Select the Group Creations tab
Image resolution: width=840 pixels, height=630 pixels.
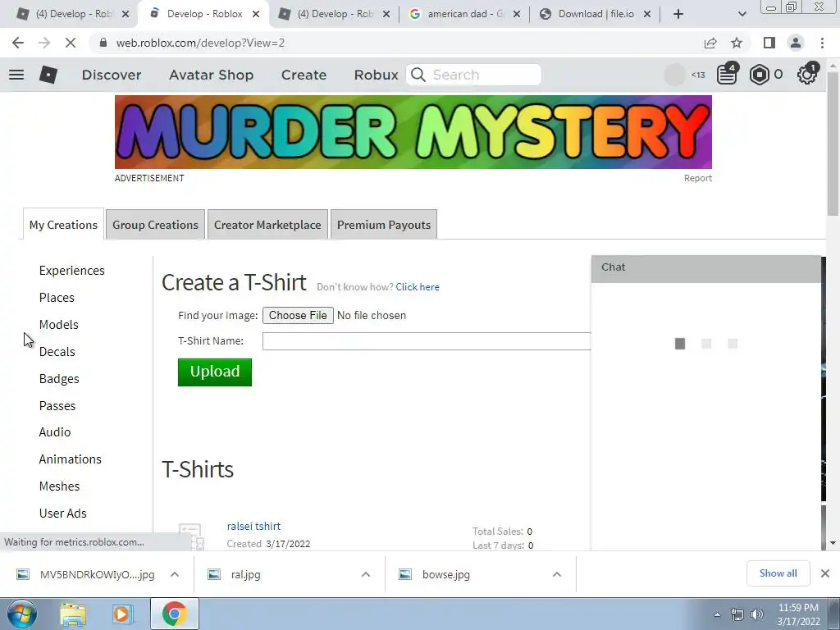155,225
